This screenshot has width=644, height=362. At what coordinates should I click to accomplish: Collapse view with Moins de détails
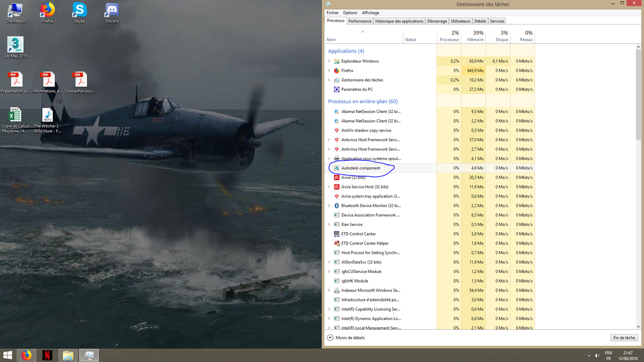[346, 337]
